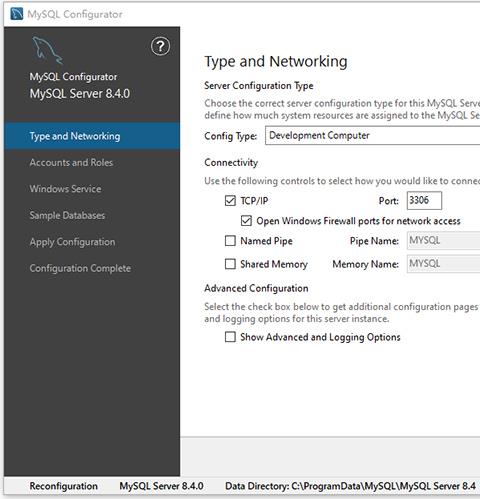Click the Config Type: label
480x499 pixels.
pyautogui.click(x=231, y=136)
